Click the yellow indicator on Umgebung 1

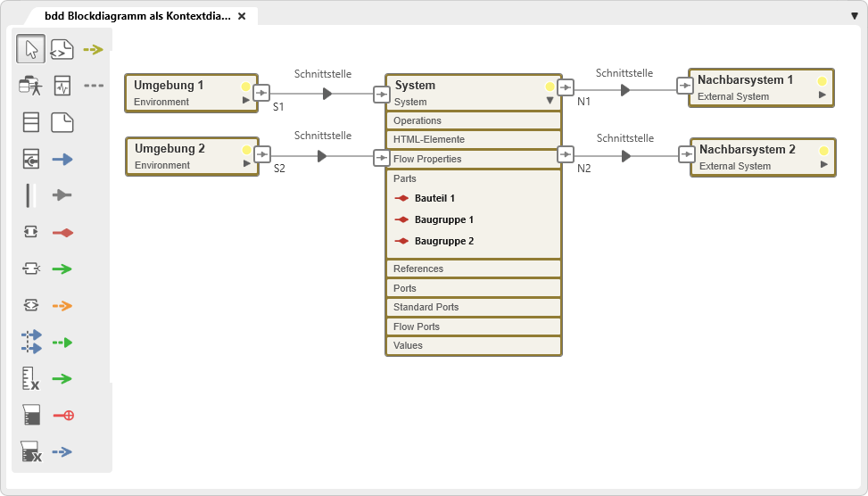245,87
